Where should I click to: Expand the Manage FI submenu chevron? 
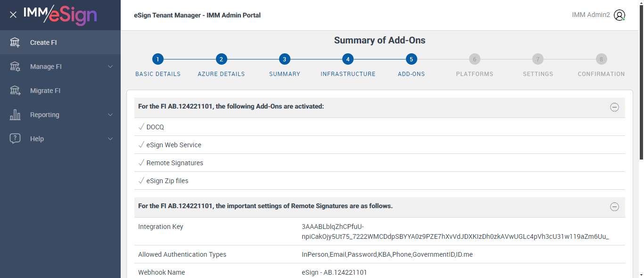[110, 67]
